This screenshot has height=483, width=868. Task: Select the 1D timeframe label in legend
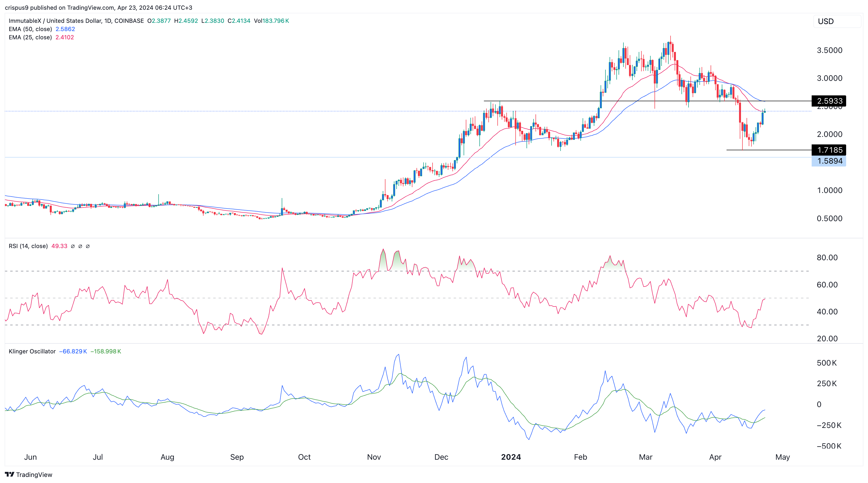tap(108, 21)
